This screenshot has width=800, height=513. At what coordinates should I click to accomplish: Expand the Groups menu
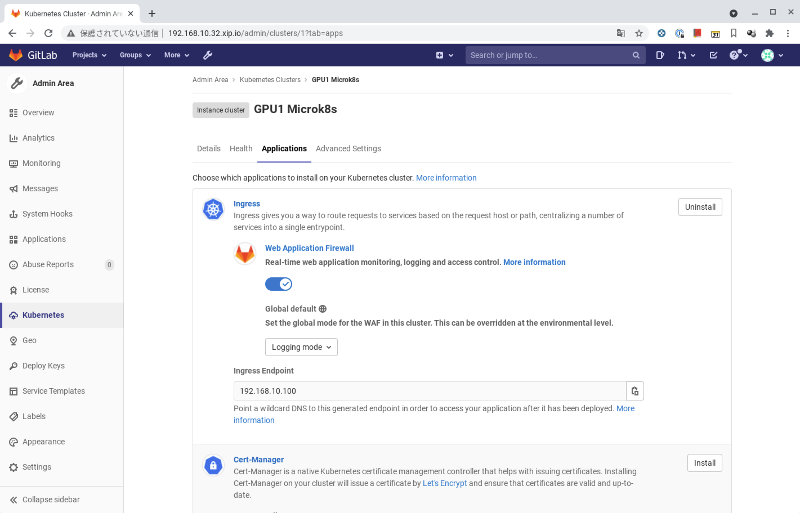coord(135,55)
